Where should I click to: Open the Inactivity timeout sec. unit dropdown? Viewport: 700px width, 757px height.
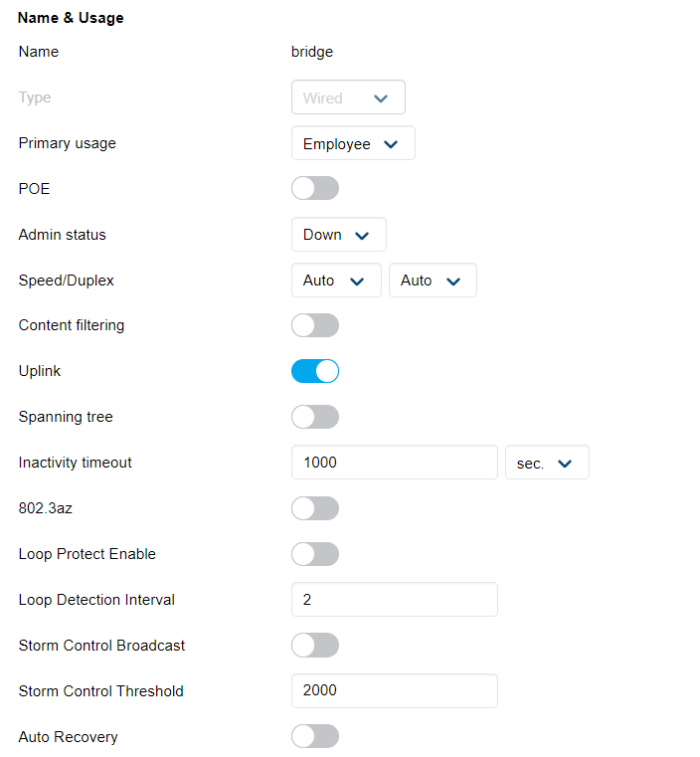[546, 463]
